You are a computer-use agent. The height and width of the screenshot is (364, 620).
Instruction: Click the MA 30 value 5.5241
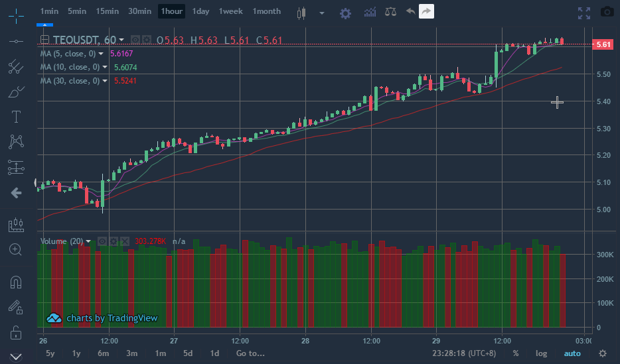point(125,81)
